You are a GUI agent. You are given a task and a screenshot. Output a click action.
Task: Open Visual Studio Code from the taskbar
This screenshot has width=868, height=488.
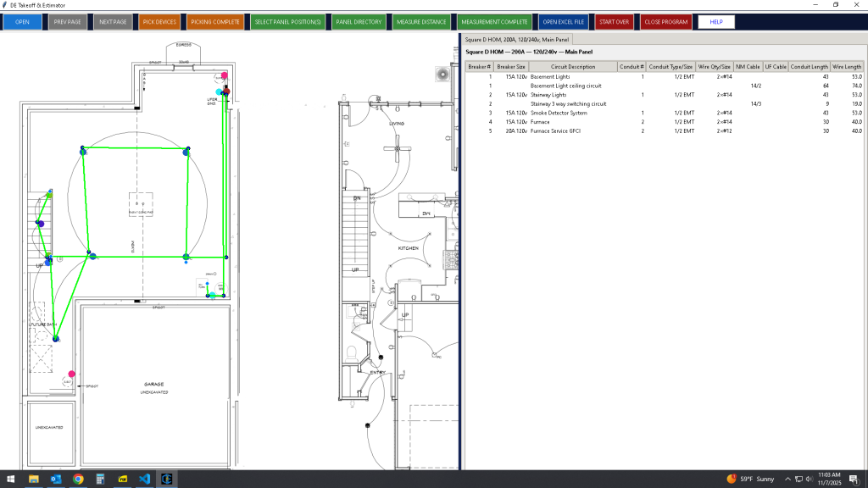144,479
